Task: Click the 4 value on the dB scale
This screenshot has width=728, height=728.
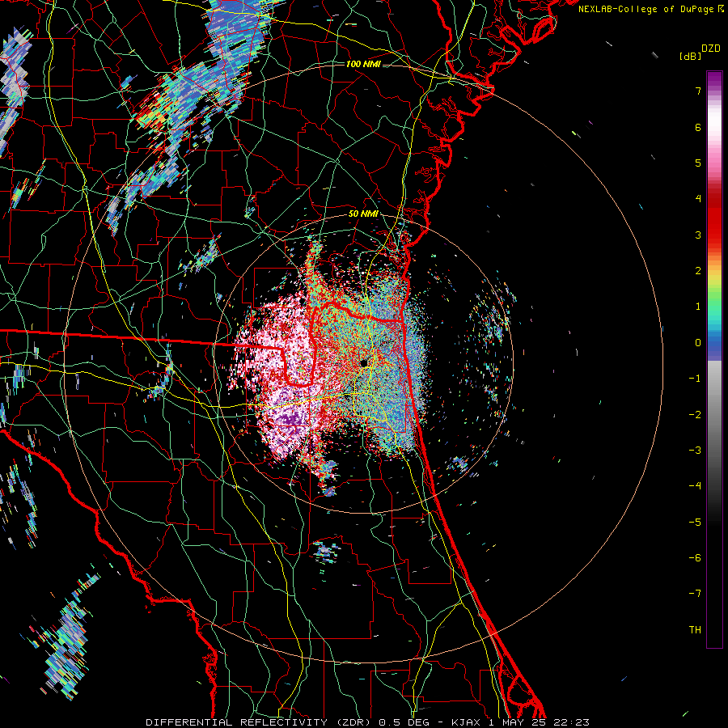Action: click(x=698, y=199)
